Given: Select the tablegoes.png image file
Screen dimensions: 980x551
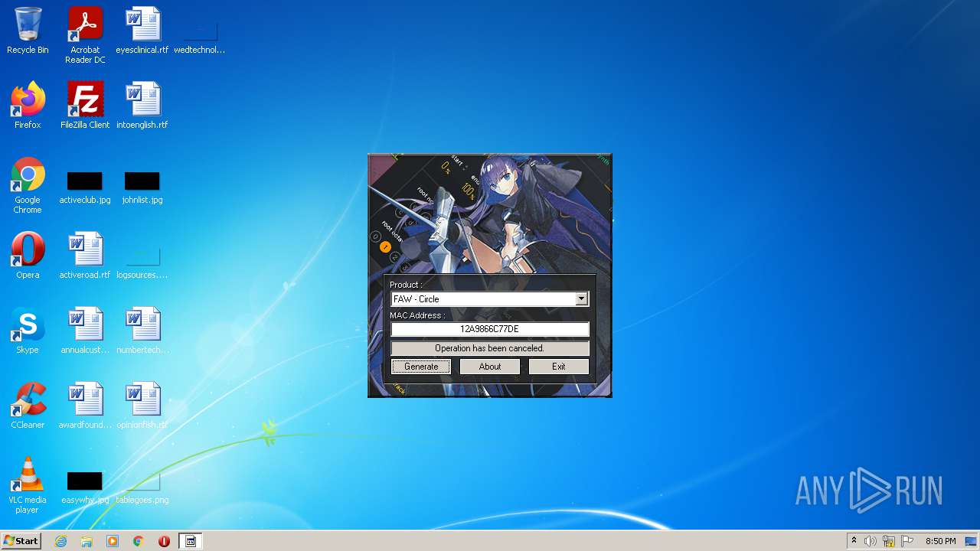Looking at the screenshot, I should [x=142, y=487].
